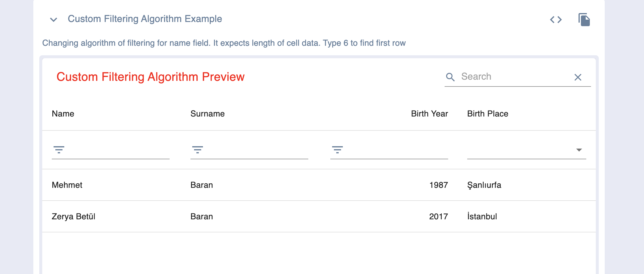This screenshot has height=274, width=644.
Task: Open the filter icon under the Surname column
Action: point(198,150)
